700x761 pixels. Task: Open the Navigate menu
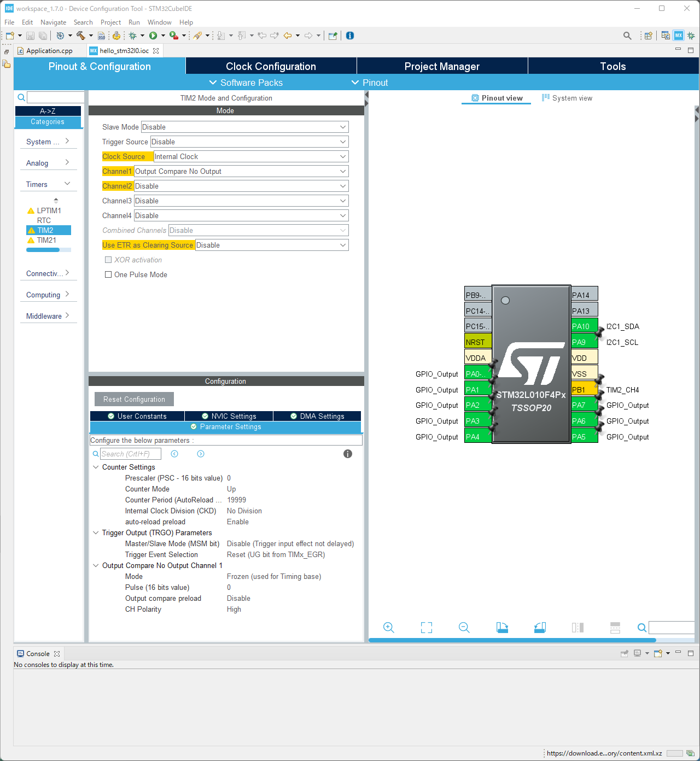click(53, 22)
